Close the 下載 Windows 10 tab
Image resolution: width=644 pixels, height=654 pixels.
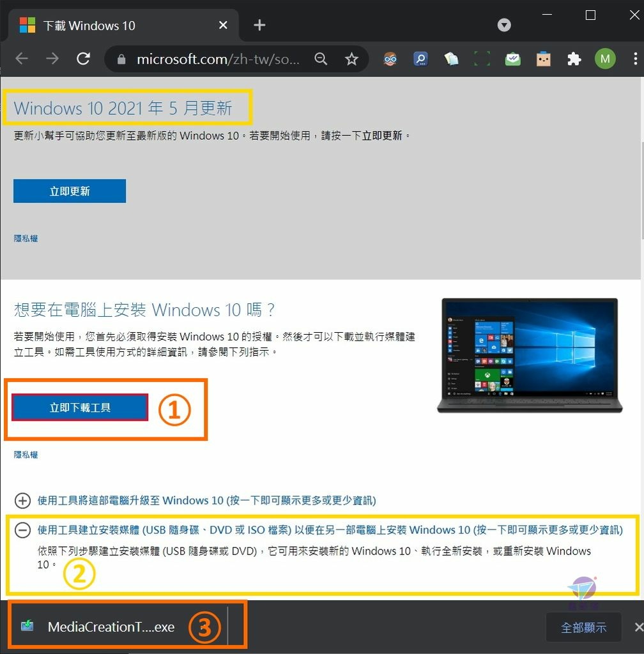click(223, 25)
